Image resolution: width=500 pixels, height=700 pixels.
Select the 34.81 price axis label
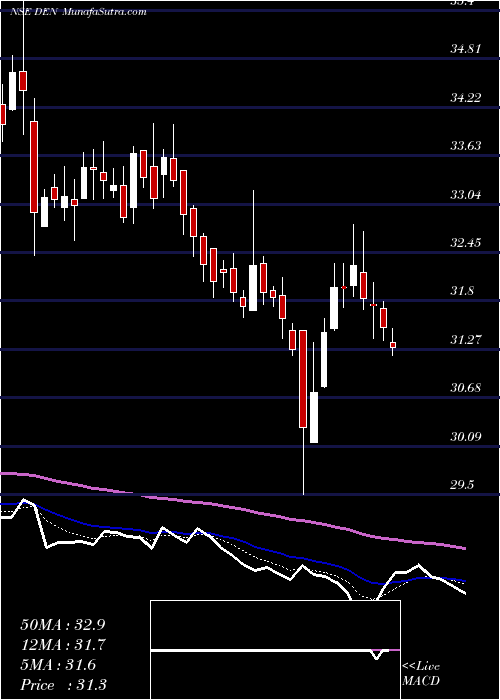pos(466,48)
